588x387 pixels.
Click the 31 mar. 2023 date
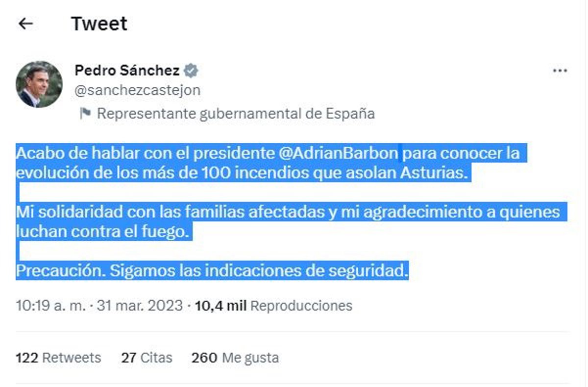(x=140, y=306)
